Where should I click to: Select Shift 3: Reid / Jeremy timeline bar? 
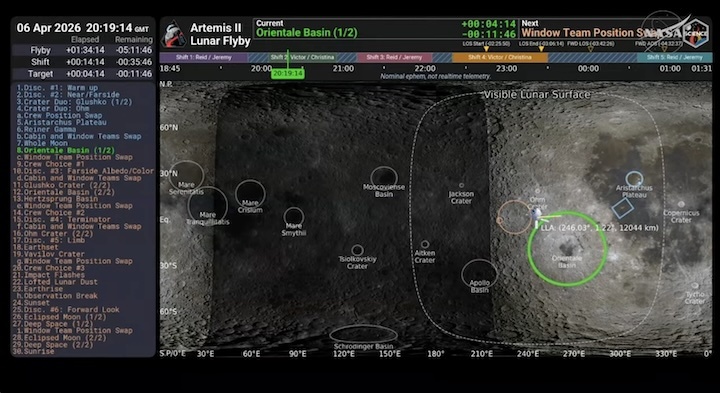(394, 57)
